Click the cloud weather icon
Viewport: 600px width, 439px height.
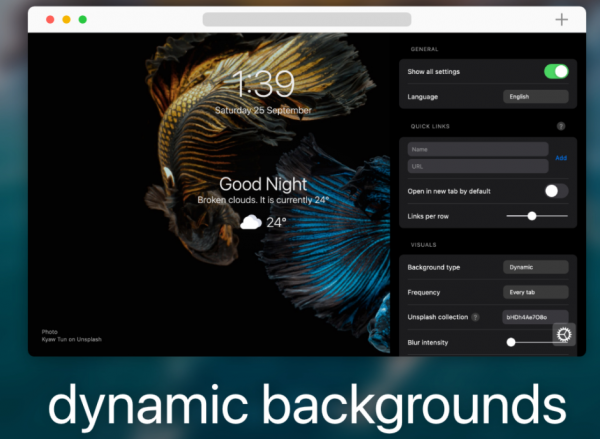click(x=251, y=222)
